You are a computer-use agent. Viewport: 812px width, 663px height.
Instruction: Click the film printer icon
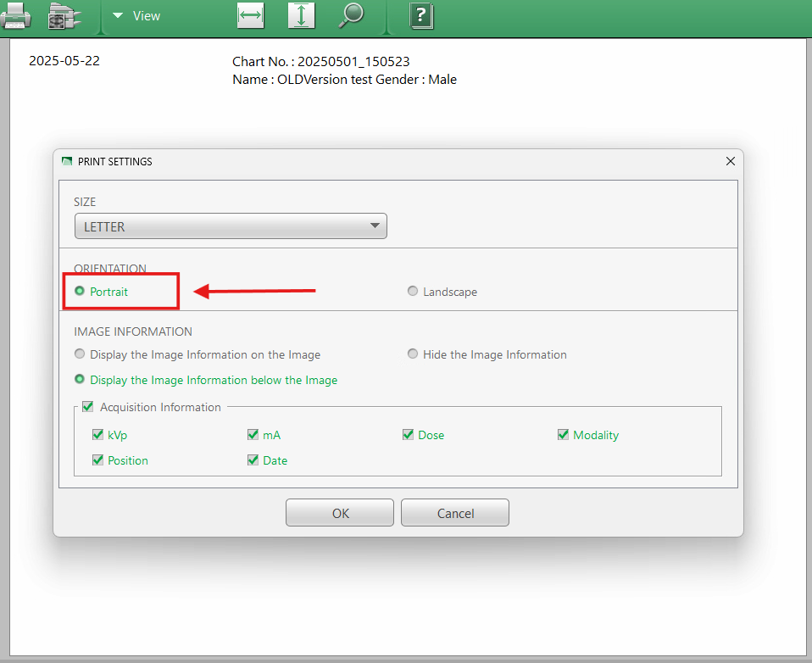point(63,15)
